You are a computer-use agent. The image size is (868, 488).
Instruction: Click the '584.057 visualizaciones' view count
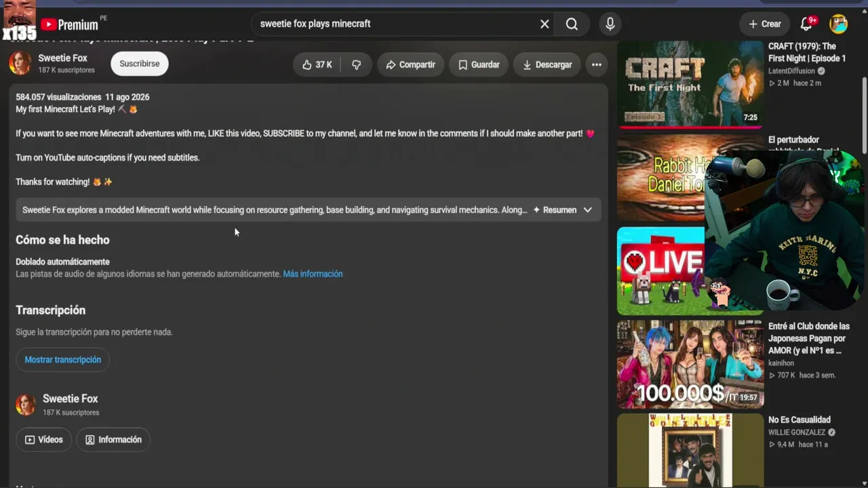tap(58, 97)
